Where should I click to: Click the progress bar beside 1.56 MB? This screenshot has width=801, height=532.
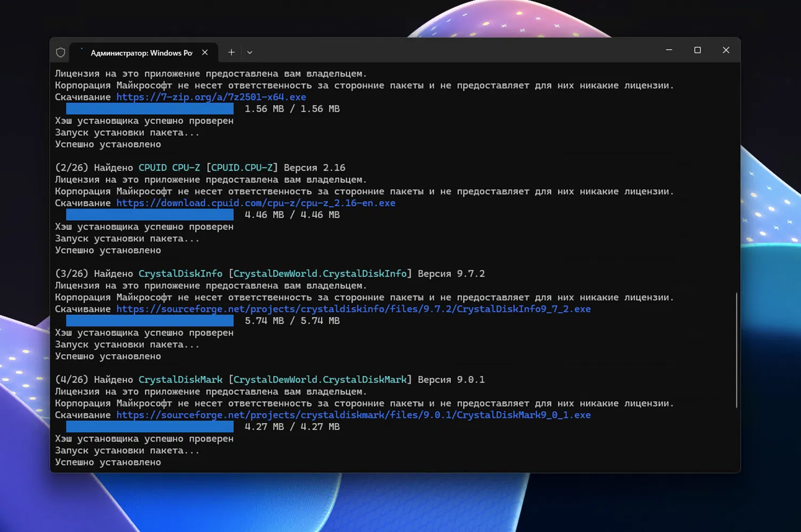click(x=150, y=109)
